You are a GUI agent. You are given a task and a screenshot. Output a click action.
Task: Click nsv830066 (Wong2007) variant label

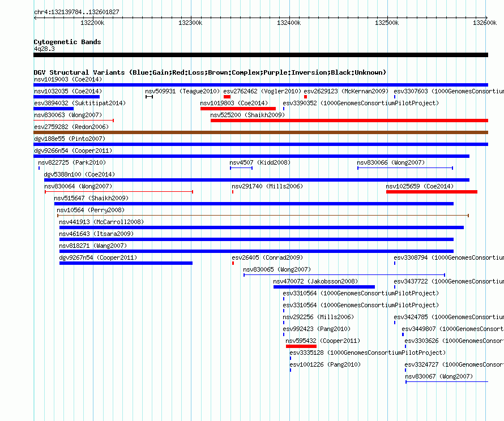(x=391, y=162)
